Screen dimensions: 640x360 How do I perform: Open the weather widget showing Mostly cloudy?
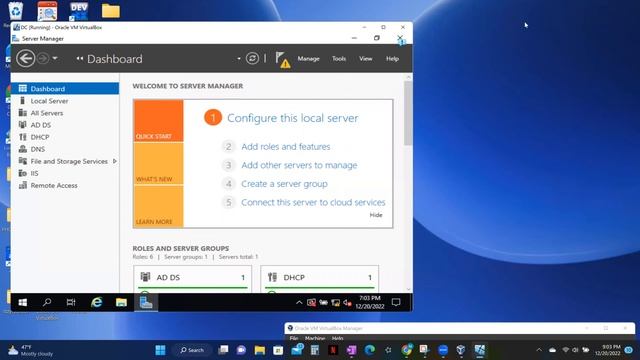31,350
